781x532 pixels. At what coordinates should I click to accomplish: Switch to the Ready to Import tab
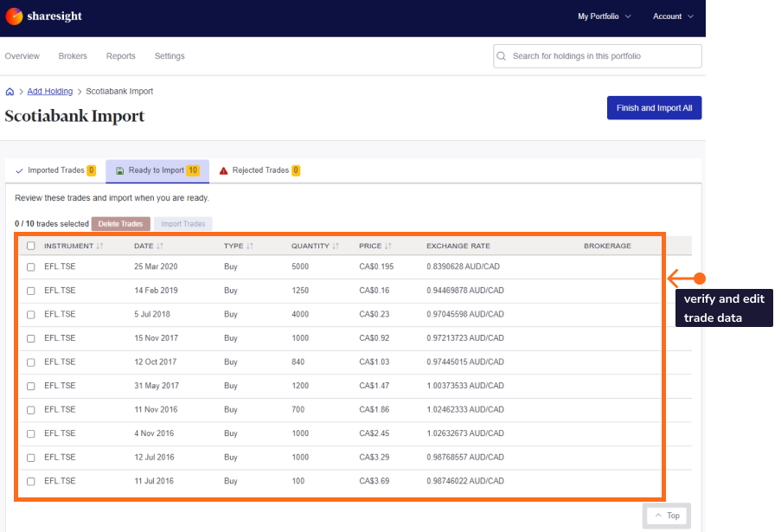[x=157, y=170]
